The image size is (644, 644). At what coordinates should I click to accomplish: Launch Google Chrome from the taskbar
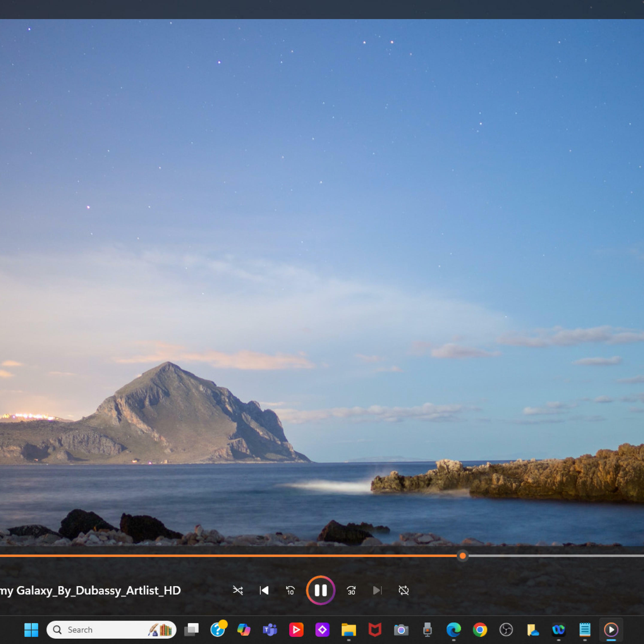coord(480,630)
